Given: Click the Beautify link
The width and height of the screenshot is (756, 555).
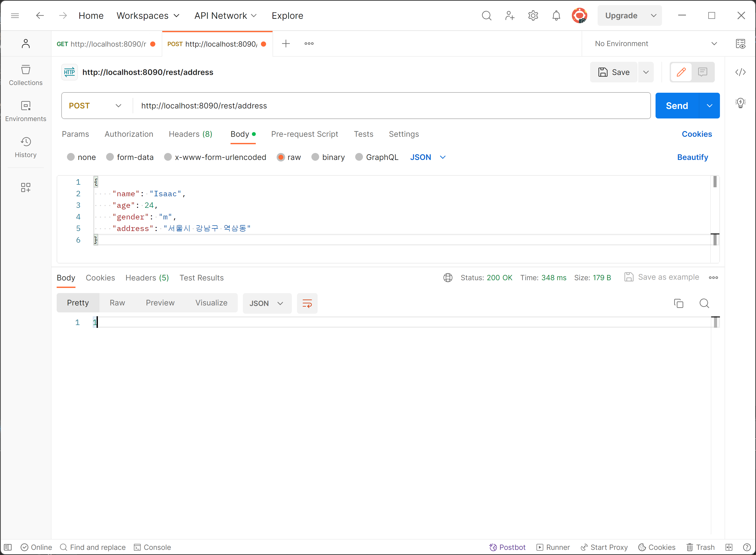Looking at the screenshot, I should 692,157.
